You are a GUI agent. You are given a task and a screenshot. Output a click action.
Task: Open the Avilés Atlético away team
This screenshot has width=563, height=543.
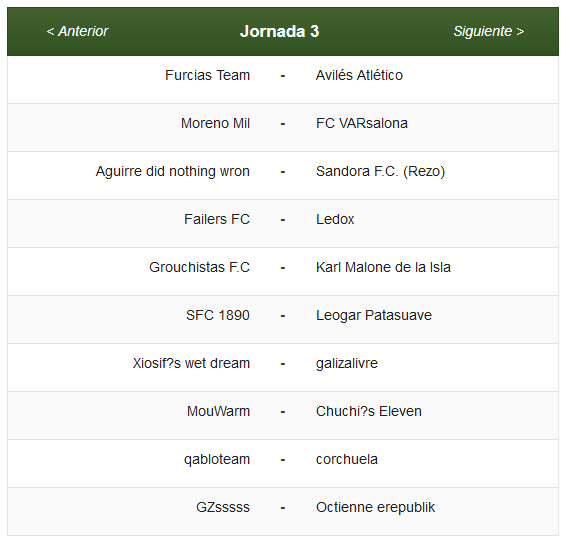point(359,75)
